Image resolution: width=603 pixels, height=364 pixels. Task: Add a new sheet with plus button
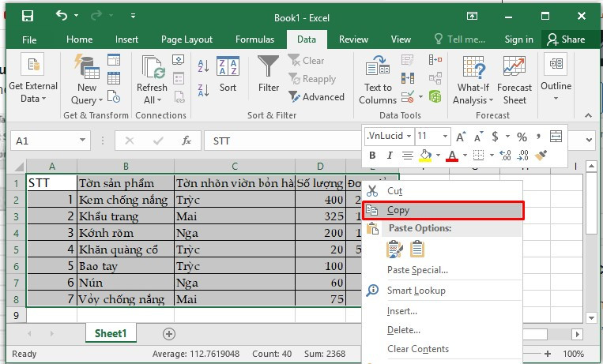pos(168,333)
